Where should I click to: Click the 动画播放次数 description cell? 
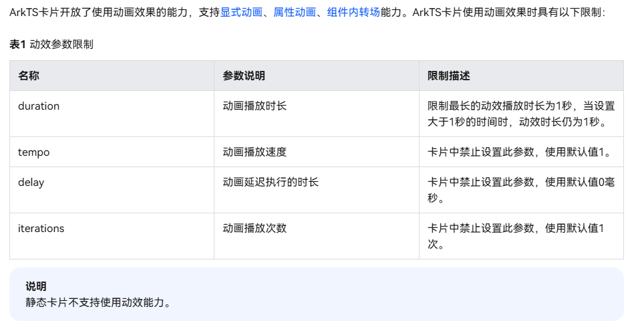[255, 228]
